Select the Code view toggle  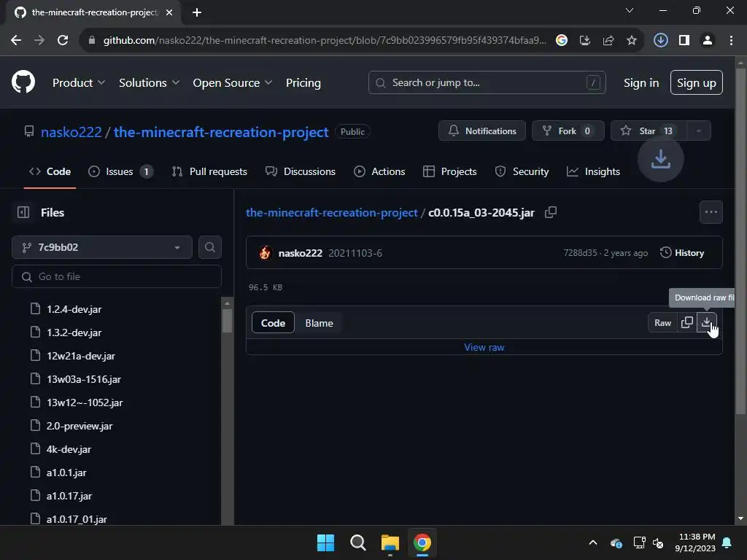273,323
